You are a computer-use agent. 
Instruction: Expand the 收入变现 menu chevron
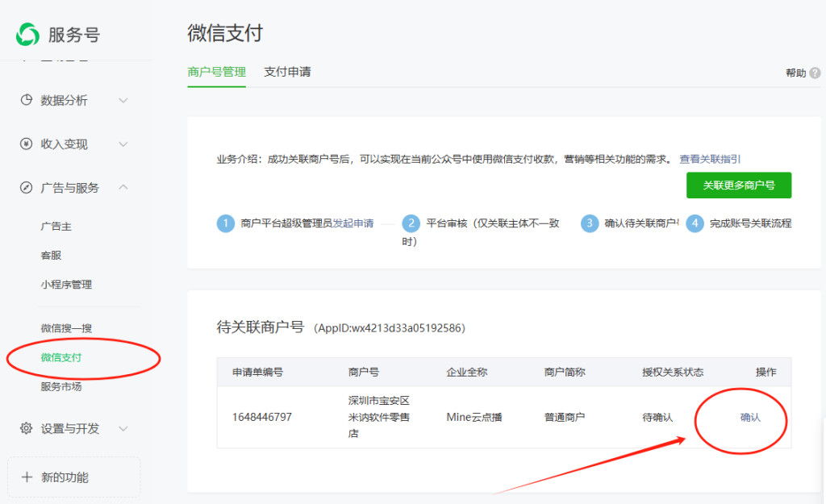123,144
